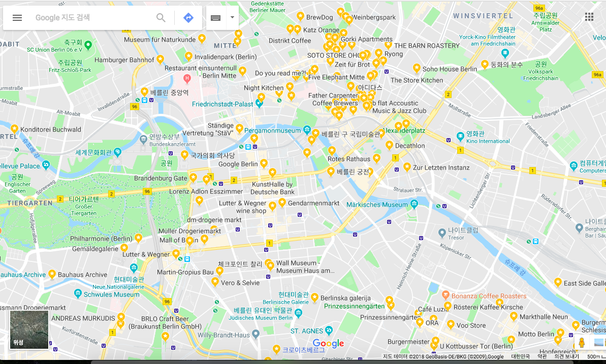Screen dimensions: 606x364
Task: Click the Google Maps search field
Action: click(93, 18)
